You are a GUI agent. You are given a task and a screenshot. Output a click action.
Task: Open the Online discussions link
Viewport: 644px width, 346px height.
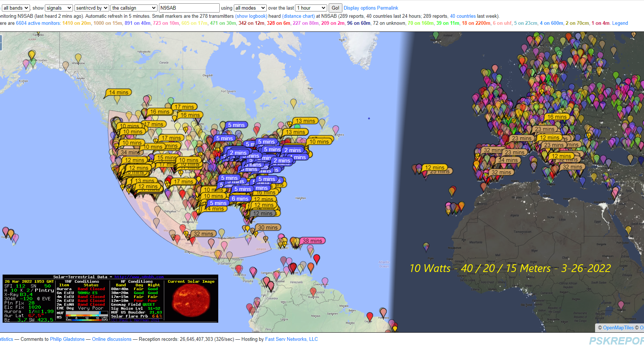tap(112, 339)
